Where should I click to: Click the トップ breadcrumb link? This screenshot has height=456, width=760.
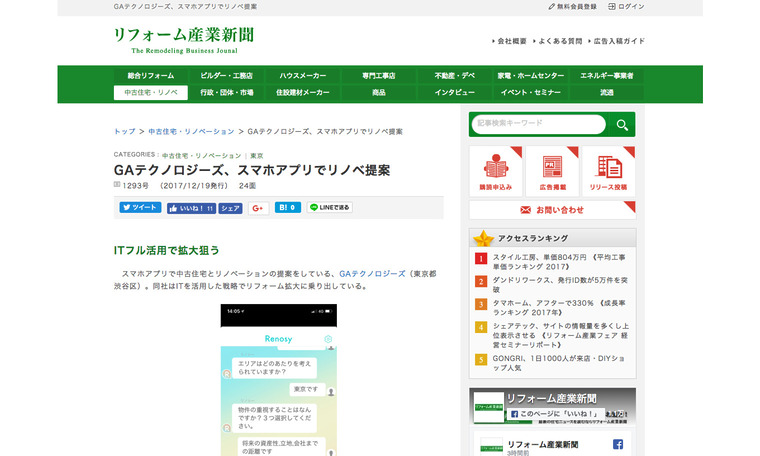point(125,131)
